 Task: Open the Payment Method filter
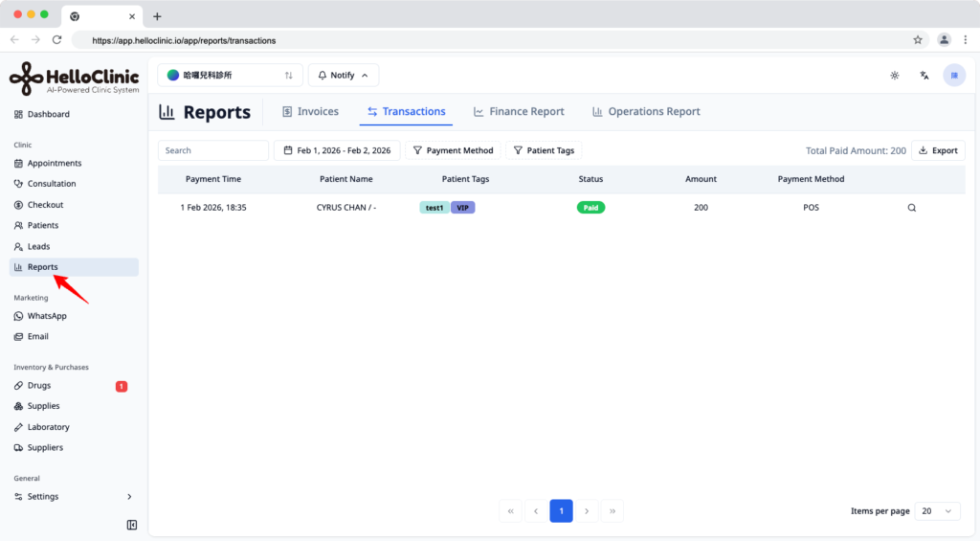453,150
